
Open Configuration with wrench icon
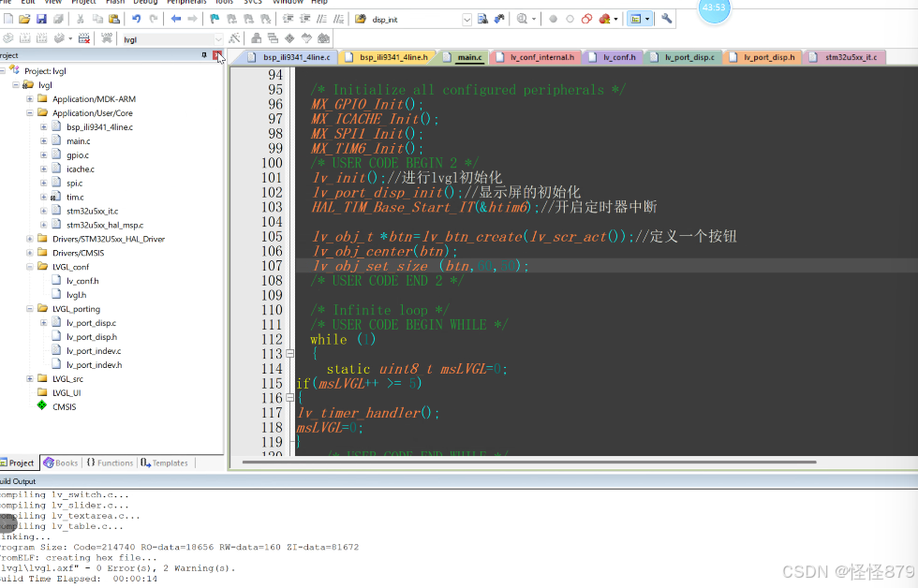[x=666, y=20]
